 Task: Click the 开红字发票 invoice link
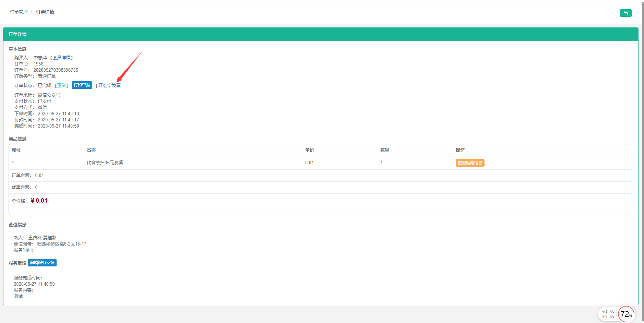(x=109, y=85)
